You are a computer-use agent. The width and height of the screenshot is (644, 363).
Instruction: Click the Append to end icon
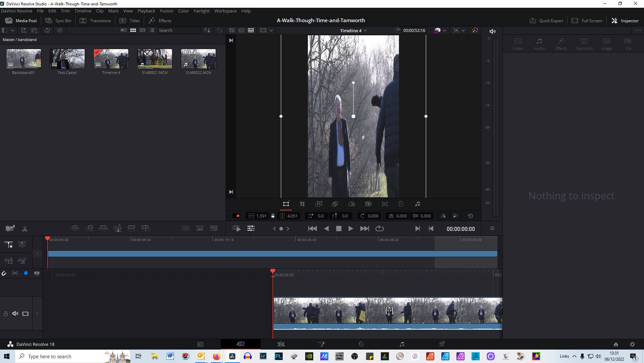89,228
